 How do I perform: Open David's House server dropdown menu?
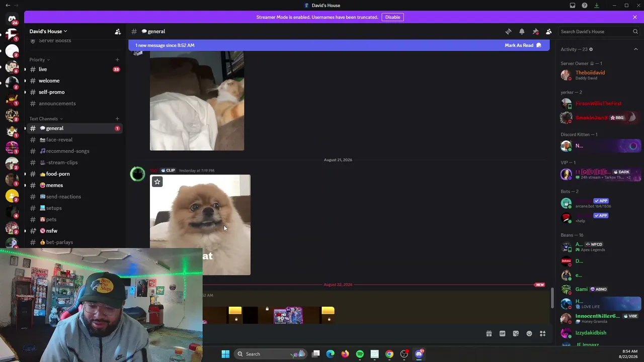(48, 31)
